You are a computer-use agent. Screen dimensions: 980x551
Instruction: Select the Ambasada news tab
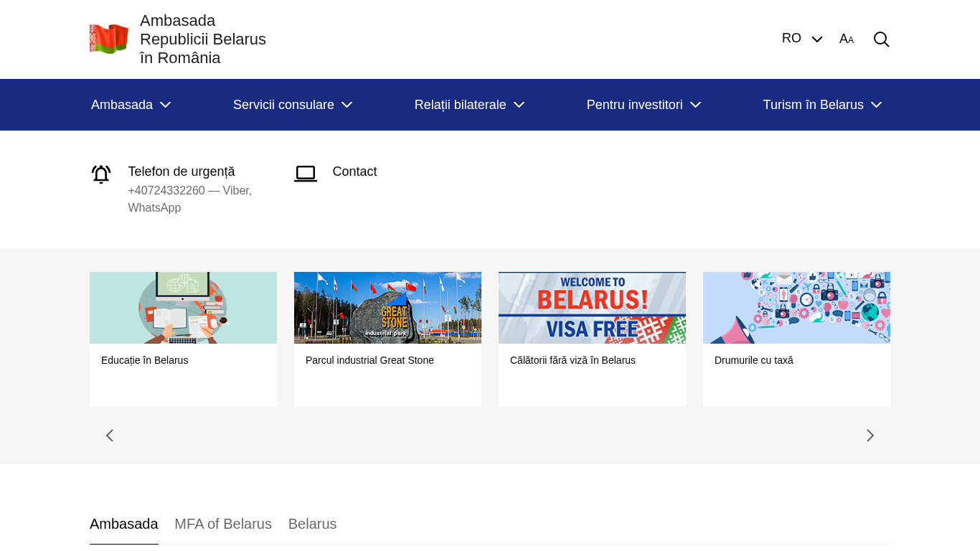[123, 524]
